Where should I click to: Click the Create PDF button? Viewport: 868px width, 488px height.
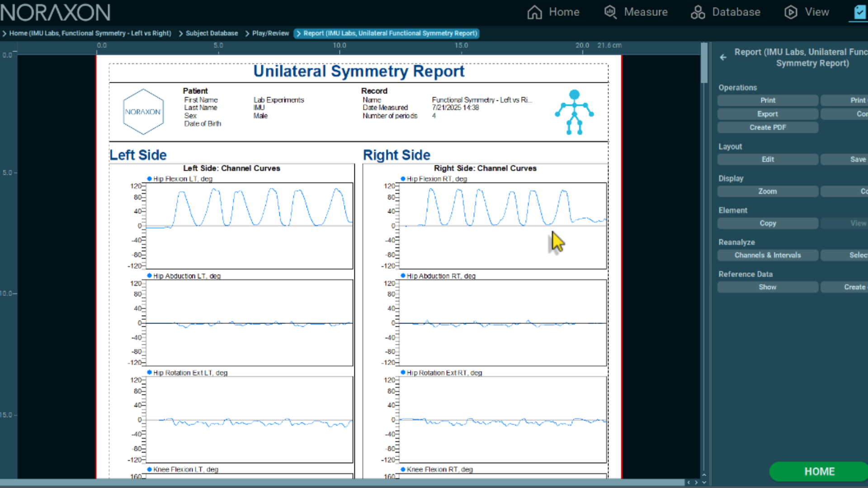[x=767, y=127]
